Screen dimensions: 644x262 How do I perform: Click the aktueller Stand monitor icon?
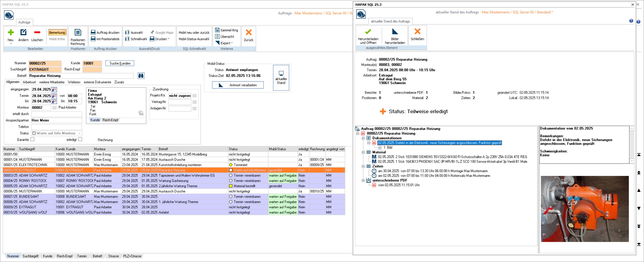281,74
